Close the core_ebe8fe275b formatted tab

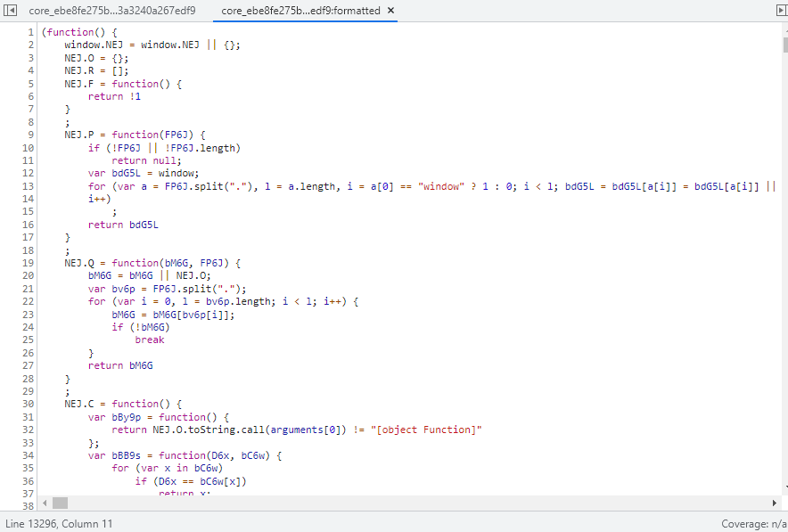pyautogui.click(x=391, y=11)
